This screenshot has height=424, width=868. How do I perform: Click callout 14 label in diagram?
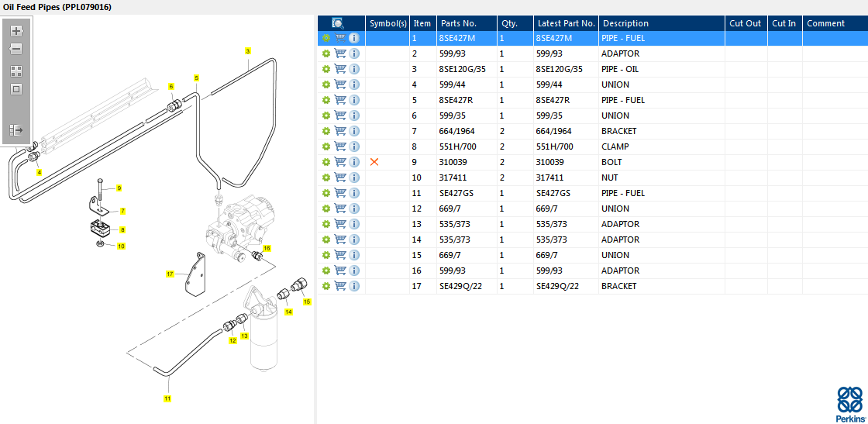coord(289,312)
